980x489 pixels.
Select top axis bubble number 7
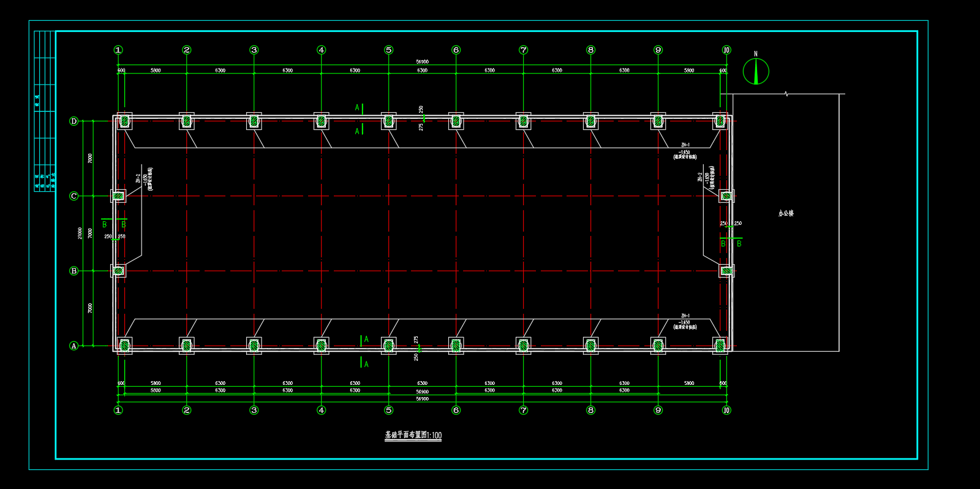(523, 50)
